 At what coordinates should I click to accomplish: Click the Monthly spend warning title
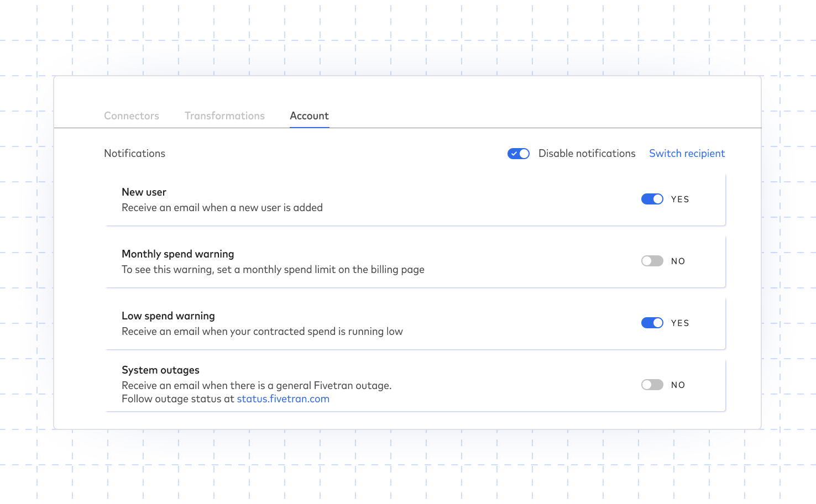(x=178, y=254)
